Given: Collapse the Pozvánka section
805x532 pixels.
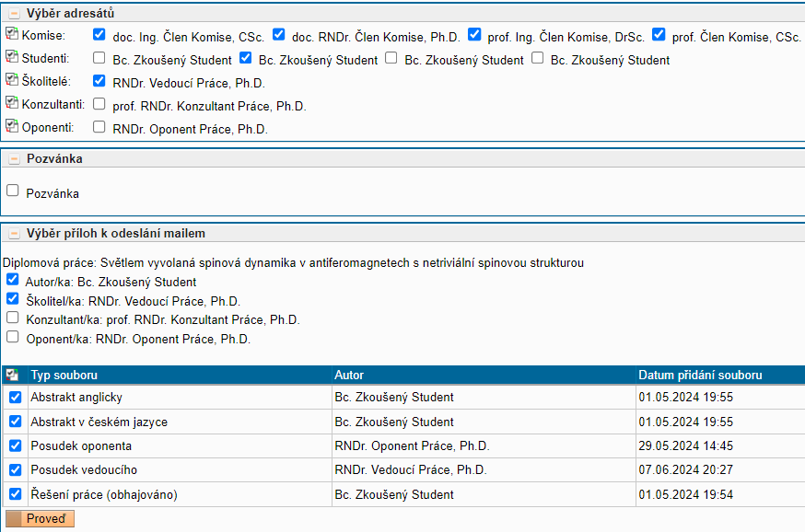Looking at the screenshot, I should click(15, 159).
